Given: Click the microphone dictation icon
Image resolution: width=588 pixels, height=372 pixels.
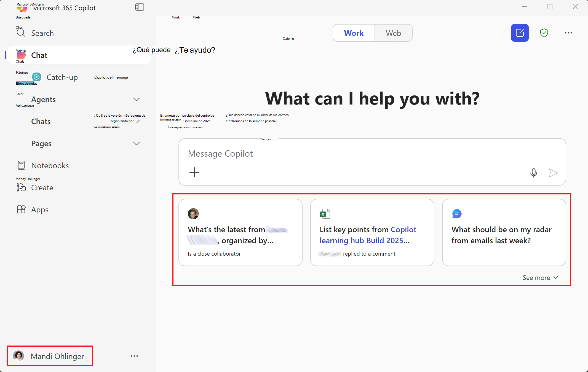Looking at the screenshot, I should 533,173.
